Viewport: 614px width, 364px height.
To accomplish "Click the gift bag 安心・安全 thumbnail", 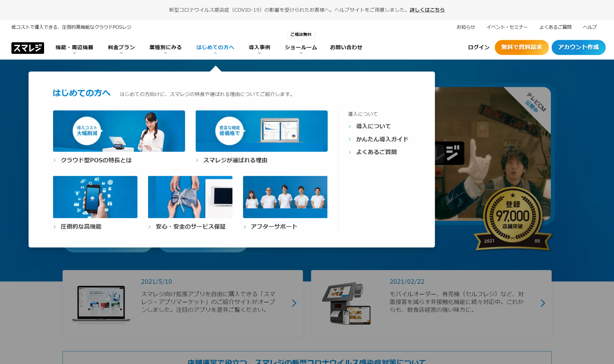I will [x=190, y=197].
